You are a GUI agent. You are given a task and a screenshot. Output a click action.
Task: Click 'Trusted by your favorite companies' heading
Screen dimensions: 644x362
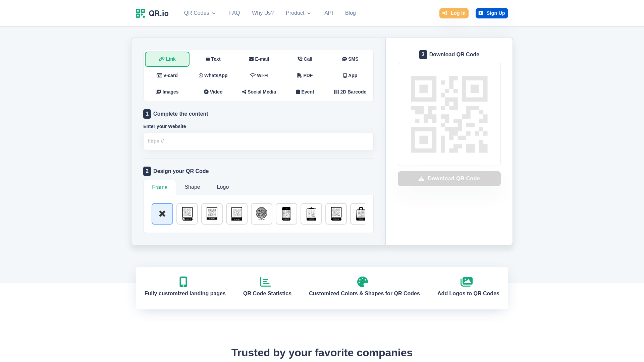click(322, 353)
